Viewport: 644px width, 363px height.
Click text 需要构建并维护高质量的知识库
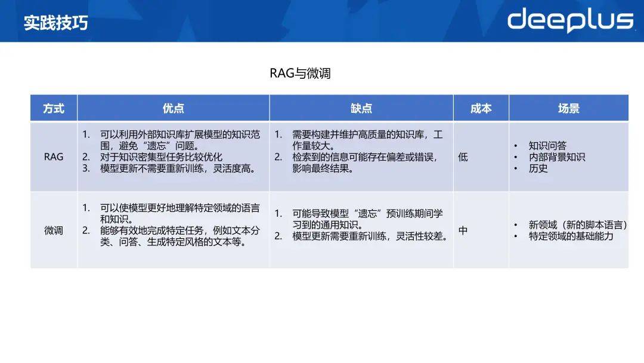point(358,134)
